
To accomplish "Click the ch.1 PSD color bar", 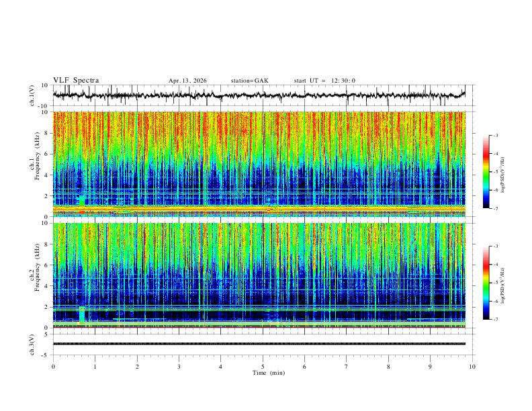I will coord(486,172).
